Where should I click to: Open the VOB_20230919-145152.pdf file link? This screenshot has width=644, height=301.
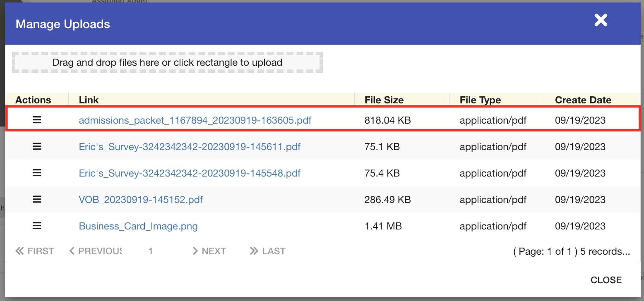pos(141,199)
